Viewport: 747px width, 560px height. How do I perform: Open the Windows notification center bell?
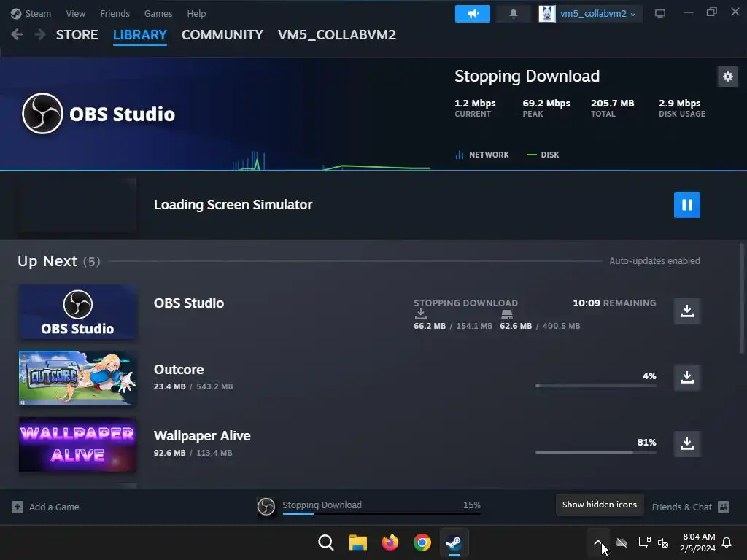pyautogui.click(x=727, y=542)
